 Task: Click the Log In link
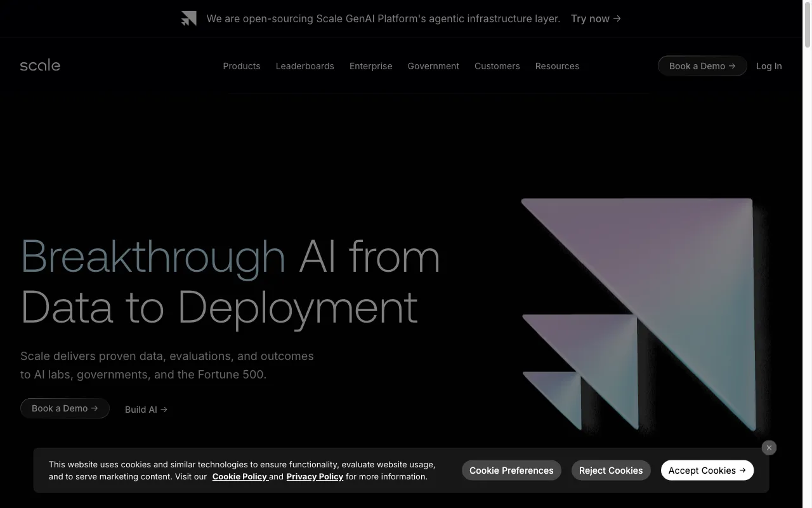[x=769, y=66]
